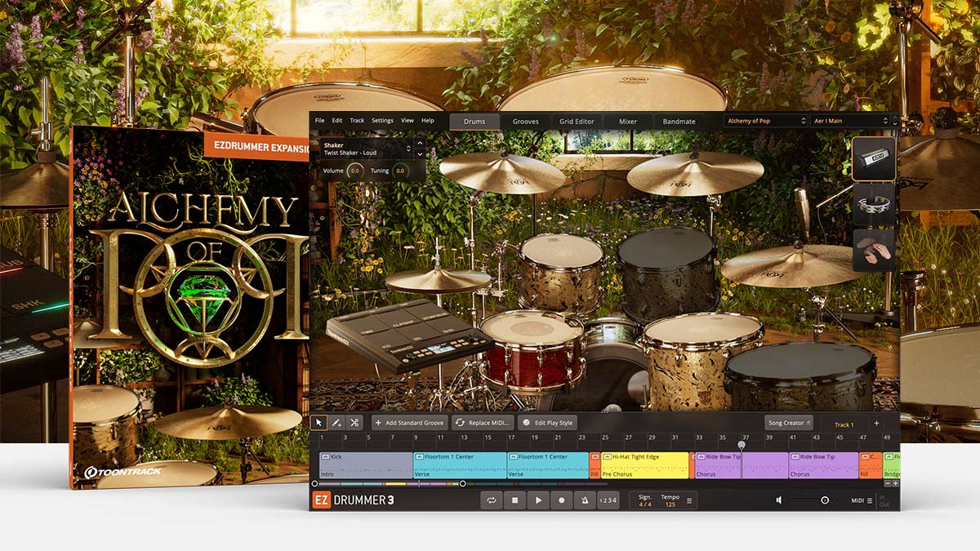Open the Aer I Main preset dropdown
This screenshot has width=980, height=551.
coord(849,121)
